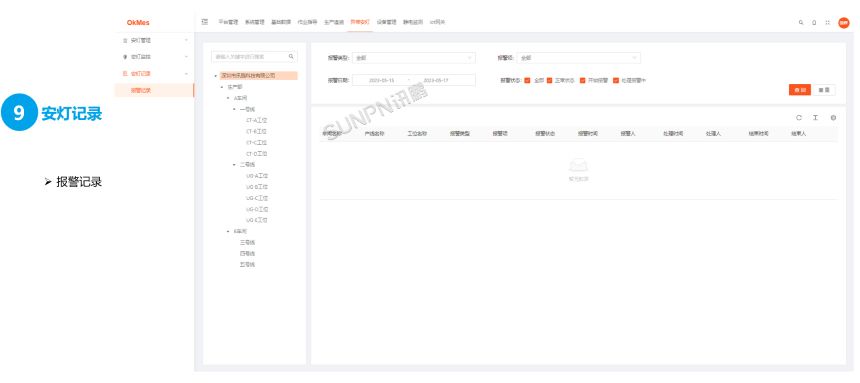Expand the 安灯管理 sidebar group
The image size is (860, 383).
click(186, 40)
